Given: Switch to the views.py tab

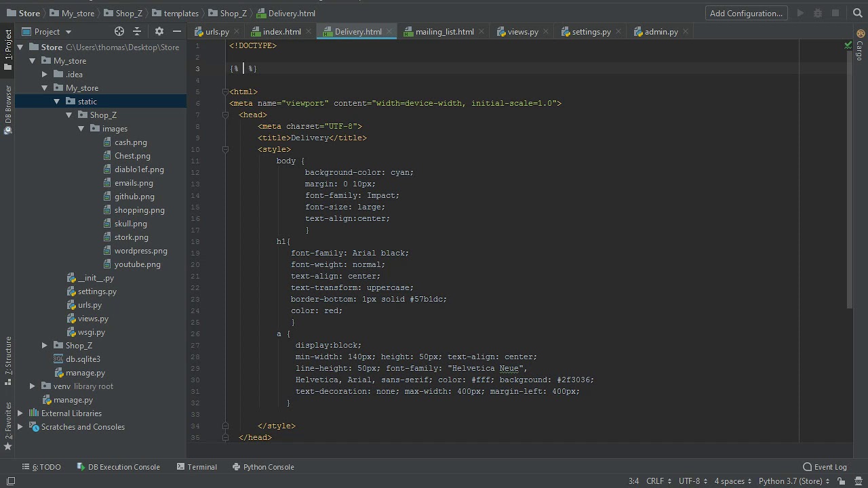Looking at the screenshot, I should point(522,32).
